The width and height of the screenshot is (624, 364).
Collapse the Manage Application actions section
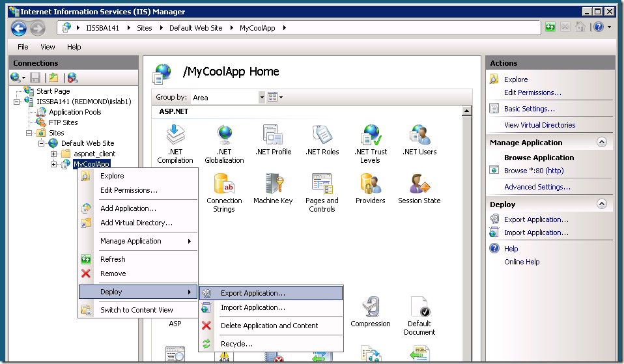tap(602, 143)
